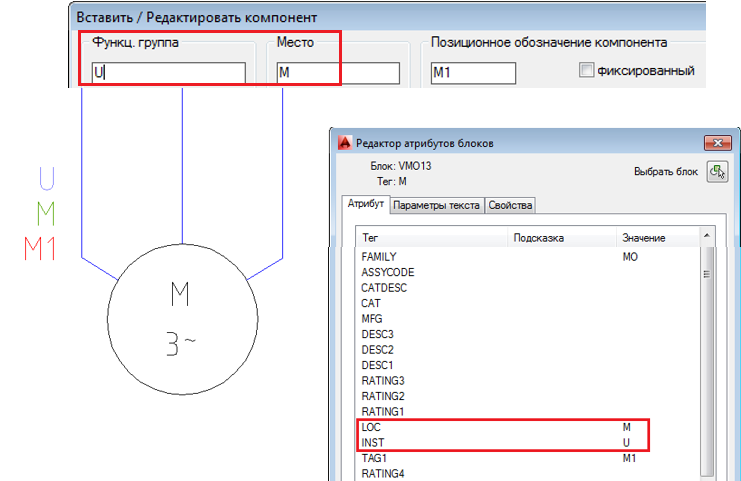Click the AutoCAD logo in dialog title
Screen dimensions: 741x481
345,143
